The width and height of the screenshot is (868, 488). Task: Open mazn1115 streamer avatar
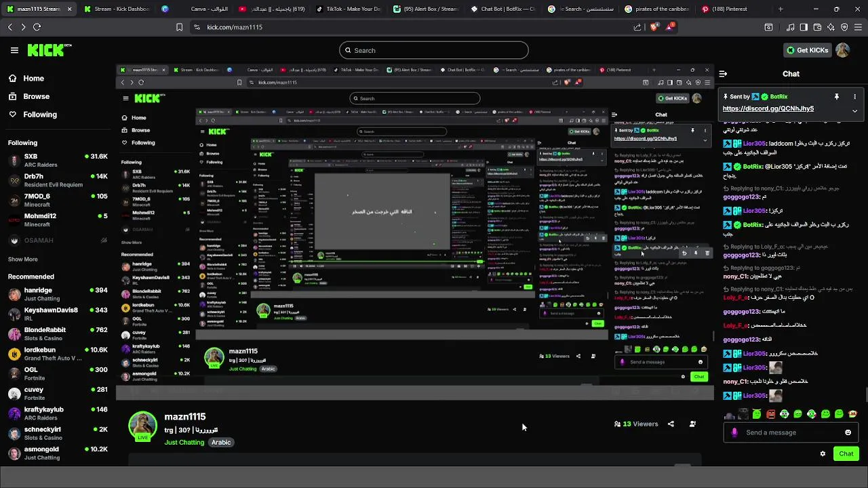pyautogui.click(x=142, y=426)
